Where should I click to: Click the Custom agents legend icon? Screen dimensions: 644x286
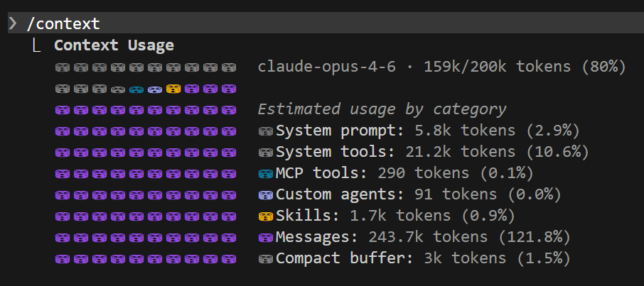266,195
